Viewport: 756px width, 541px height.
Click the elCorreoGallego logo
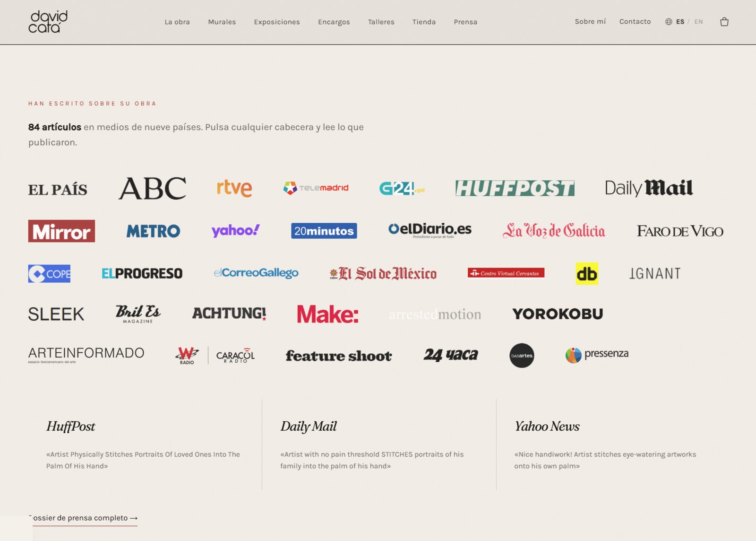256,273
